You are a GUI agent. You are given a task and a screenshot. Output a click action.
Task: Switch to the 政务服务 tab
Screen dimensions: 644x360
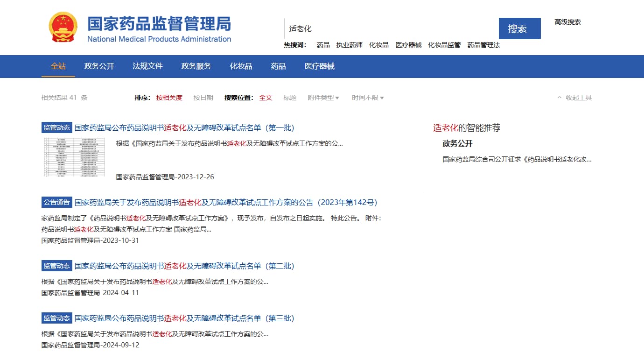[196, 66]
